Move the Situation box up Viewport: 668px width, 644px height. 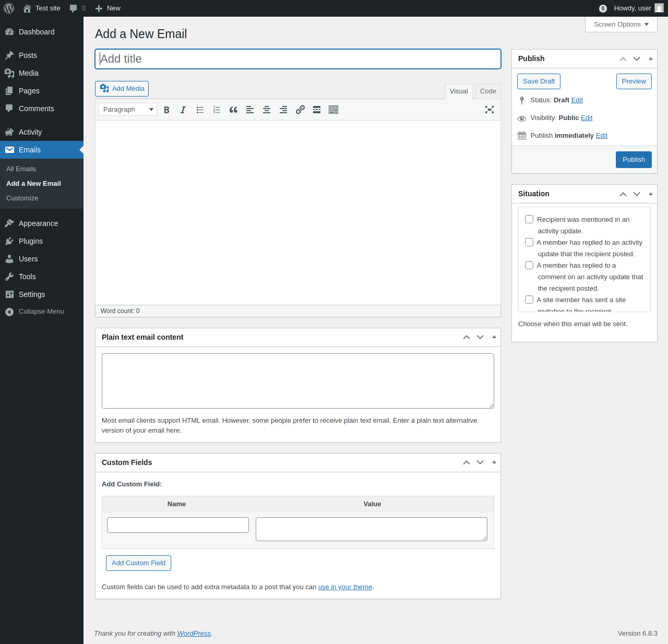point(623,194)
